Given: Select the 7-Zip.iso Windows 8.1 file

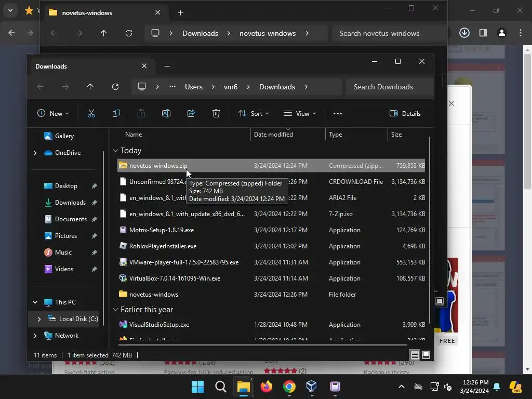Looking at the screenshot, I should [271, 214].
